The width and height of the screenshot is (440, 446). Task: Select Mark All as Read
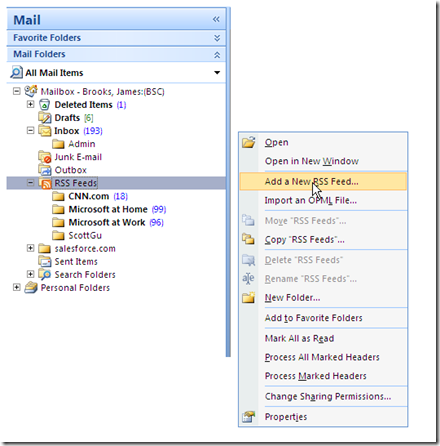coord(323,338)
